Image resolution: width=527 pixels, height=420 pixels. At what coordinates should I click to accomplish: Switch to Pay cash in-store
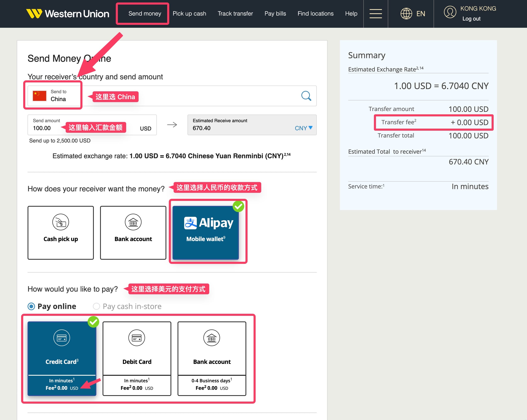[97, 306]
